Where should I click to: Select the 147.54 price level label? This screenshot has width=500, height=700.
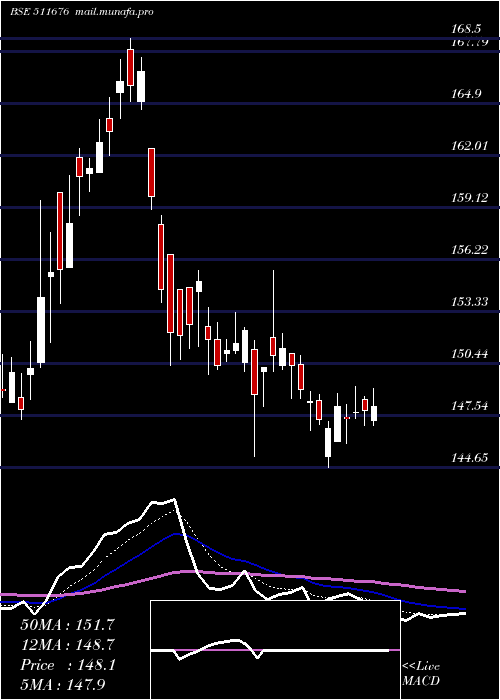click(x=469, y=406)
